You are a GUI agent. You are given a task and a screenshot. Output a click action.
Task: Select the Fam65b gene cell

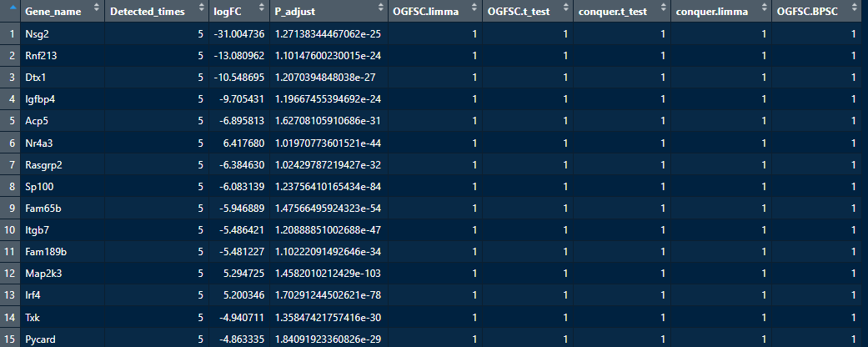pos(62,208)
